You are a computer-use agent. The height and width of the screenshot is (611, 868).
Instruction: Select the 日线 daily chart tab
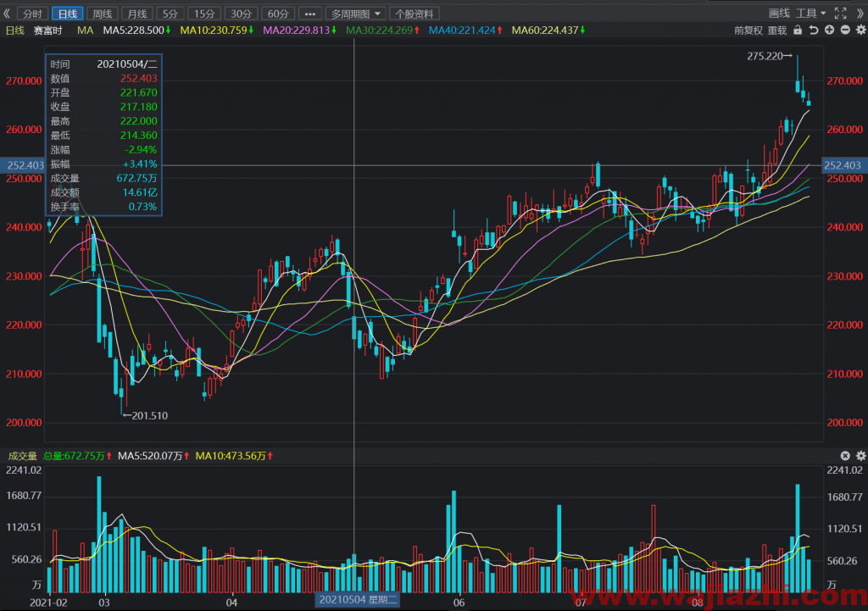(68, 14)
